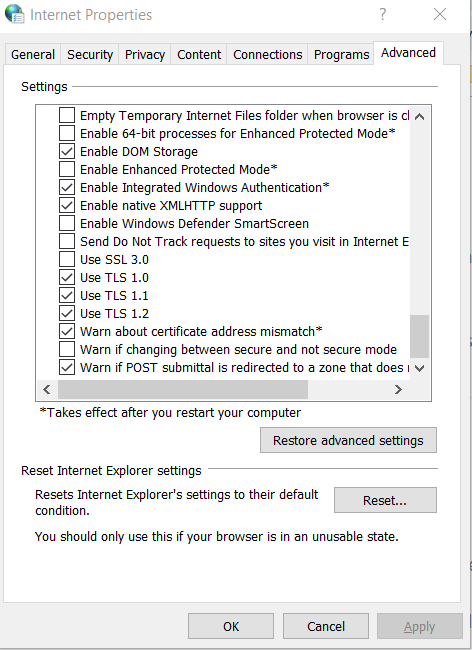Click the Internet Properties globe icon

tap(15, 14)
